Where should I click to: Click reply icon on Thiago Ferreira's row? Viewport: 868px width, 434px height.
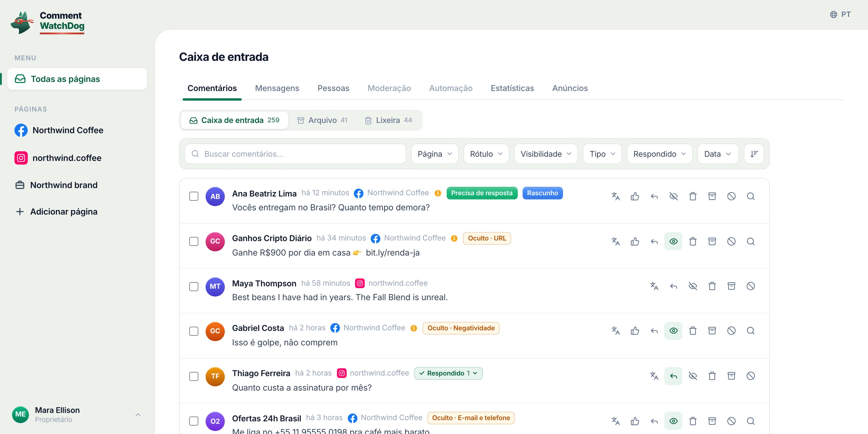coord(673,376)
